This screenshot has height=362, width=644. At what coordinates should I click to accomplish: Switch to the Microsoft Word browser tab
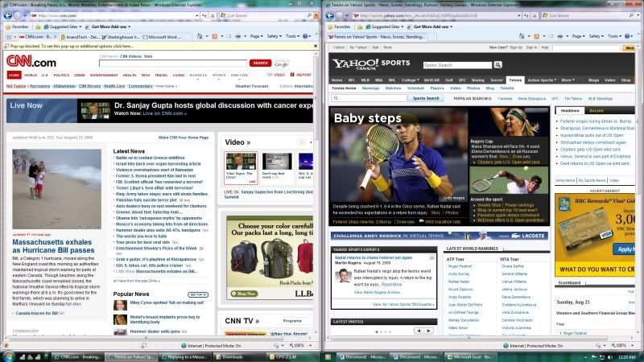(161, 37)
